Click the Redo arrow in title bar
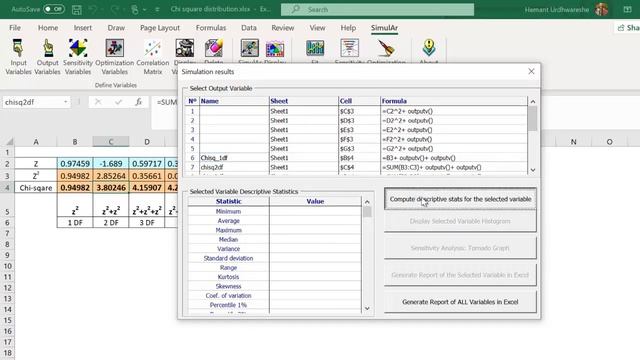Image resolution: width=640 pixels, height=360 pixels. [114, 9]
